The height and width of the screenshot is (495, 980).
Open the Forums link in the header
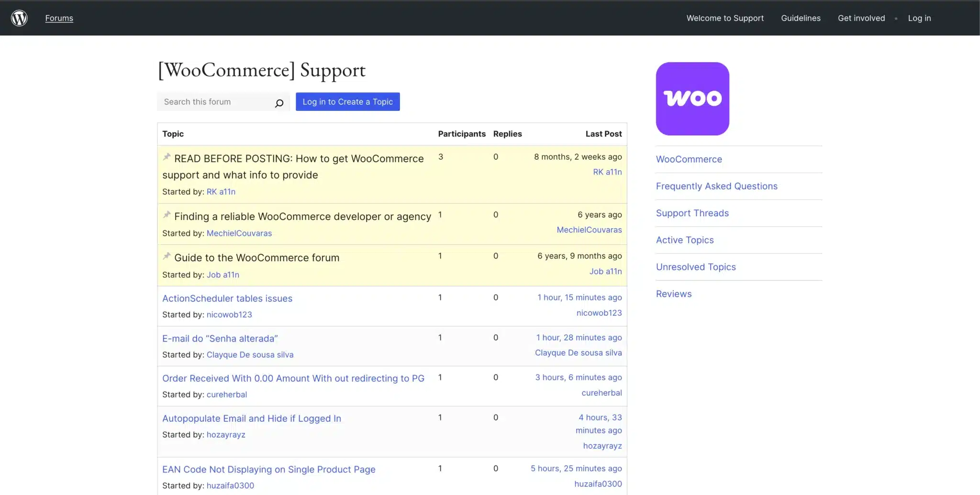coord(58,18)
